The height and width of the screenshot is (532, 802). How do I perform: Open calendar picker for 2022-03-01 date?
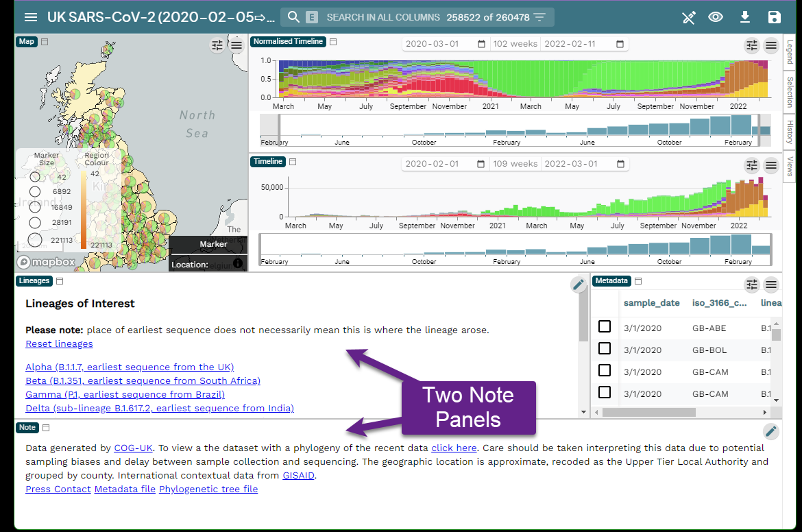(x=620, y=164)
